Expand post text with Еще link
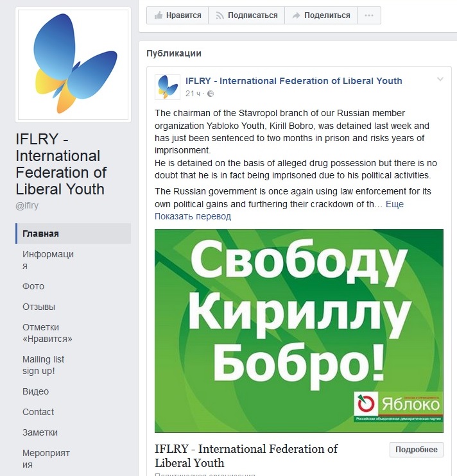This screenshot has height=476, width=457. pos(395,204)
